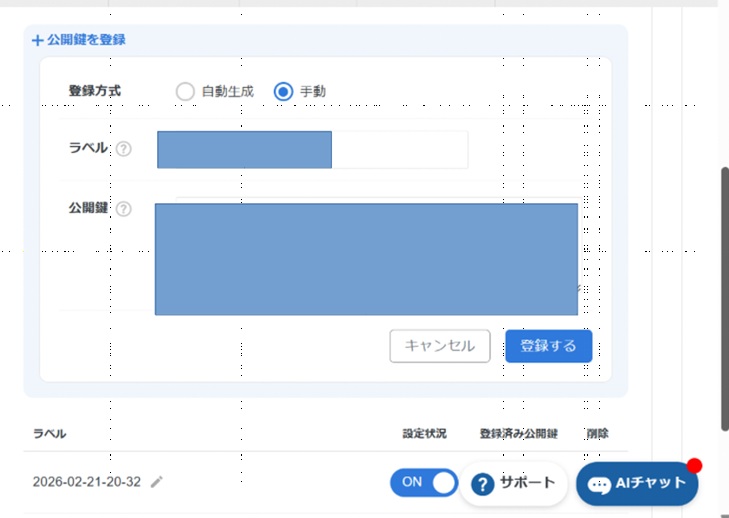
Task: Click the 登録済み公開鍵 column header
Action: (x=518, y=434)
